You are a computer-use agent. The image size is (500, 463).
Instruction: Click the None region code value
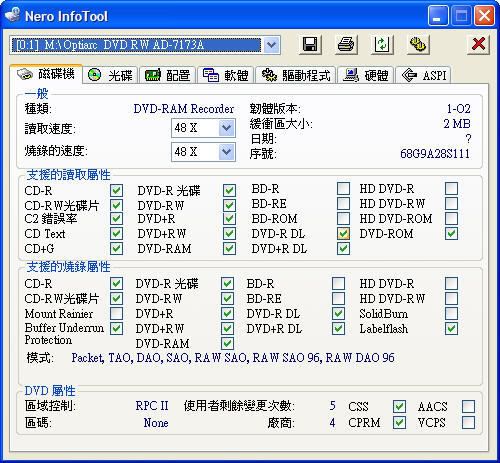(x=156, y=423)
